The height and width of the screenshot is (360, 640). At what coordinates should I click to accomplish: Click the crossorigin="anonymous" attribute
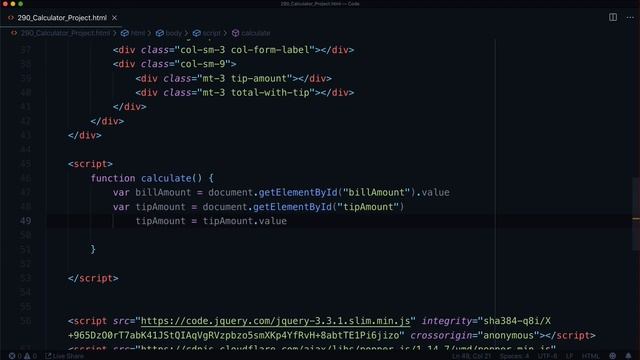(475, 336)
